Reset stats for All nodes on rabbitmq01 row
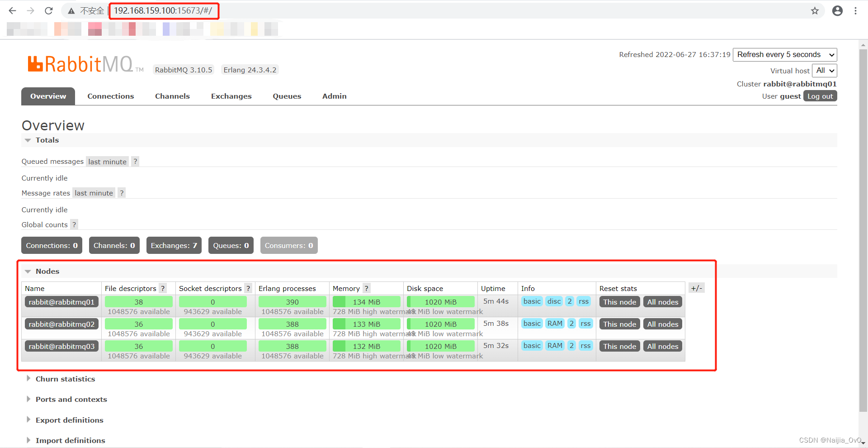 [662, 302]
